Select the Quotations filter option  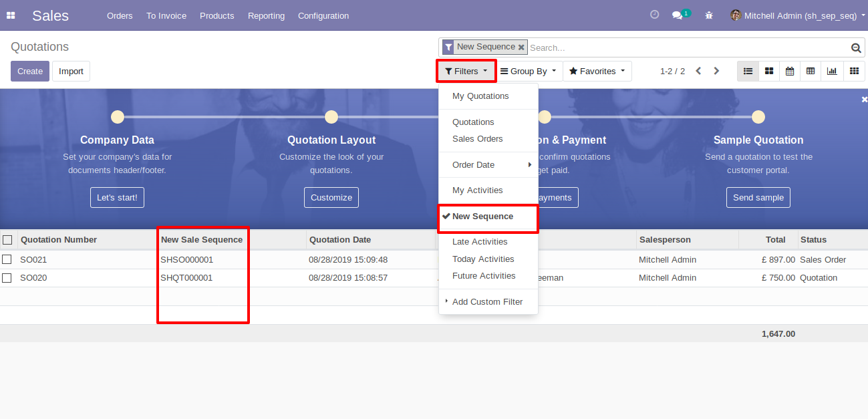coord(488,122)
